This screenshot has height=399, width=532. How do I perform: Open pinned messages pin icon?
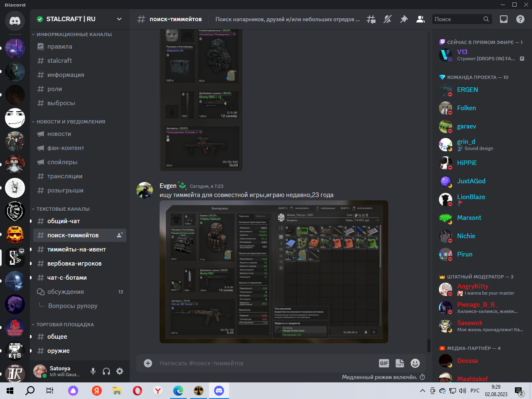[404, 19]
